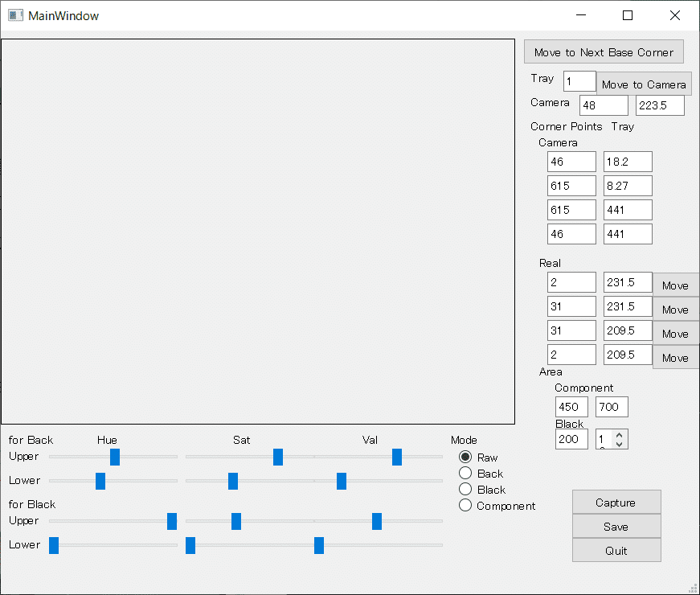Click the Save button
Image resolution: width=700 pixels, height=595 pixels.
616,527
